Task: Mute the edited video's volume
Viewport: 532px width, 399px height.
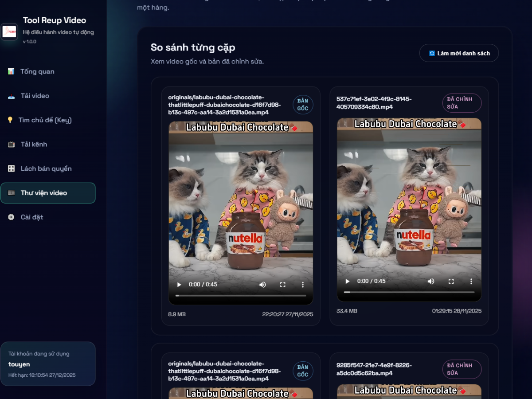Action: coord(431,282)
